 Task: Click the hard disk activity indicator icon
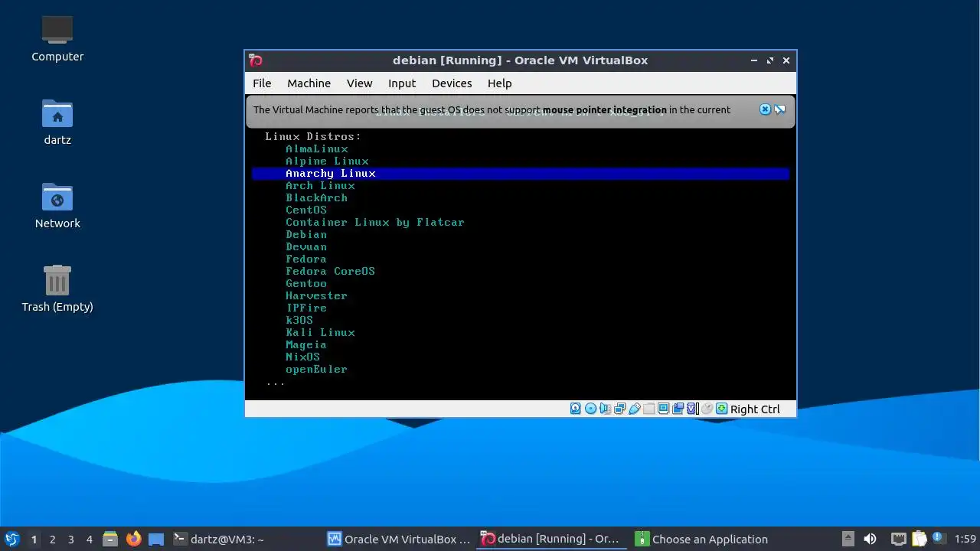pyautogui.click(x=576, y=409)
